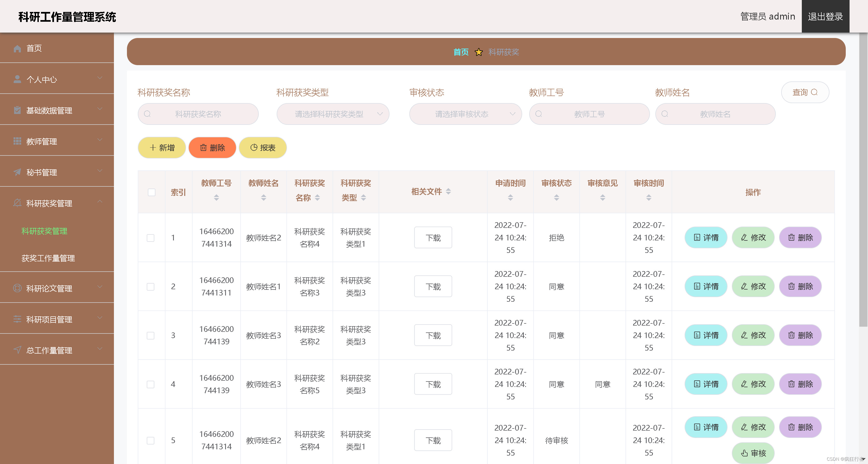
Task: Click 退出登录 logout button
Action: [x=825, y=16]
